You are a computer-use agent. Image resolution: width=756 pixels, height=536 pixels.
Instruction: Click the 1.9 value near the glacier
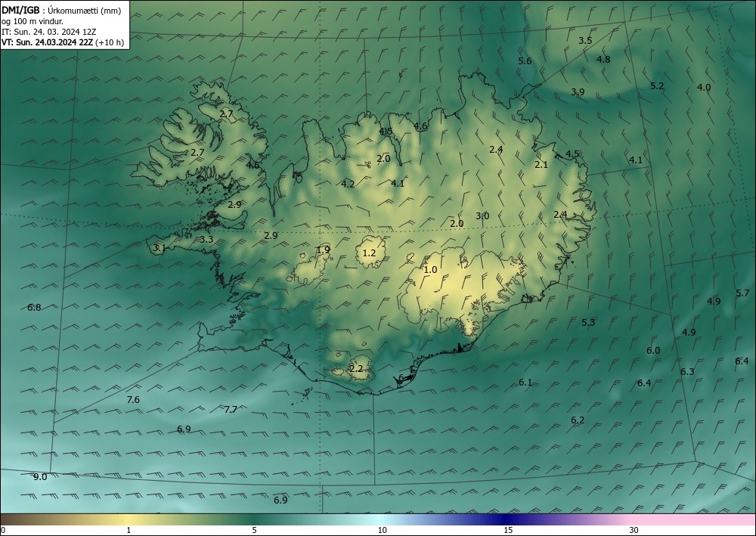[x=324, y=249]
